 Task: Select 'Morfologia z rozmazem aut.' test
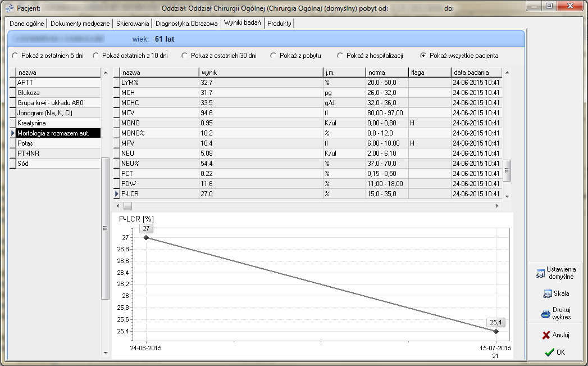tap(58, 133)
